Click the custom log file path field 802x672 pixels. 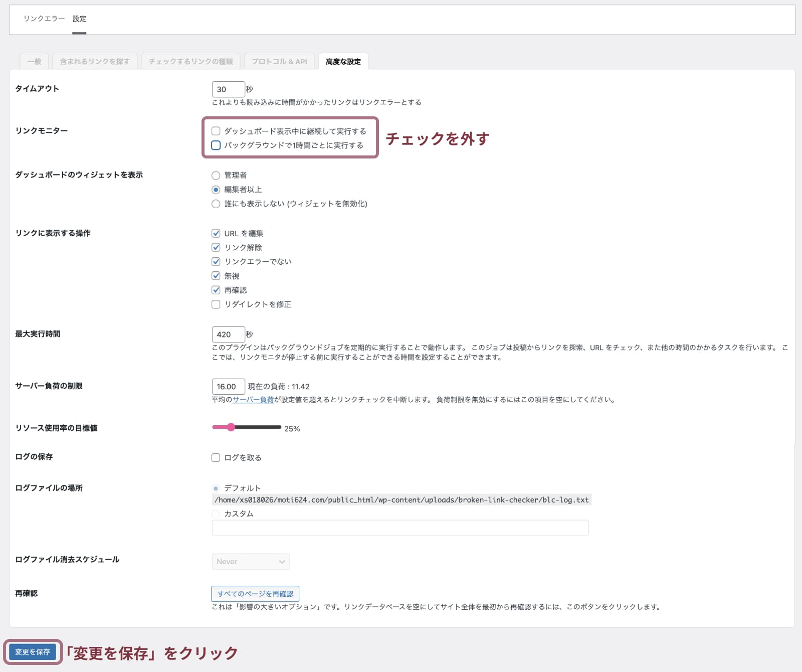coord(400,528)
